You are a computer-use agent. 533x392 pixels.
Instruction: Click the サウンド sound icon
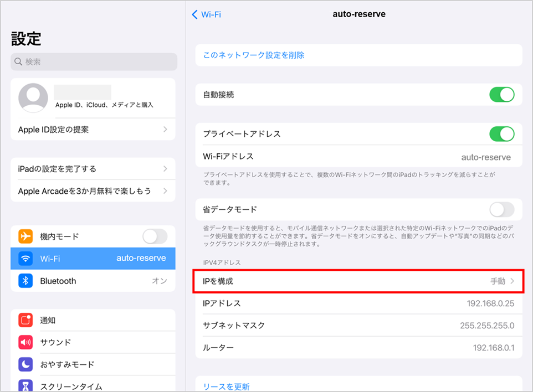tap(25, 342)
